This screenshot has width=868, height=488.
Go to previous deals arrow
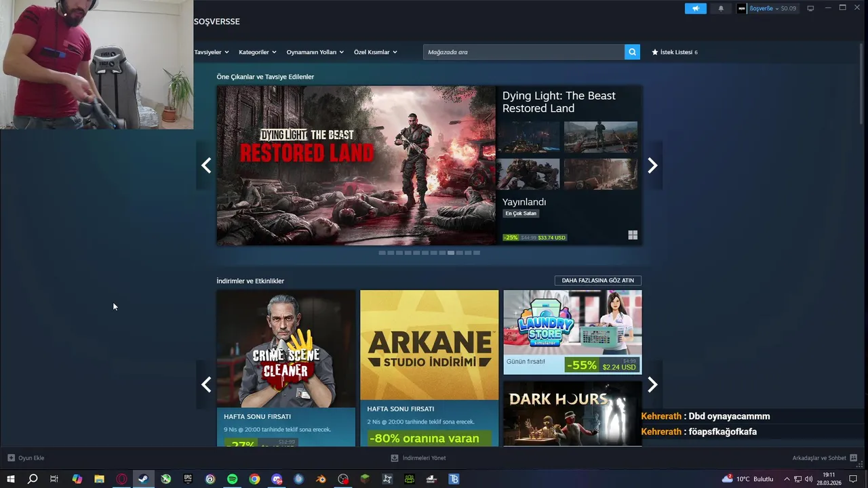click(x=206, y=385)
